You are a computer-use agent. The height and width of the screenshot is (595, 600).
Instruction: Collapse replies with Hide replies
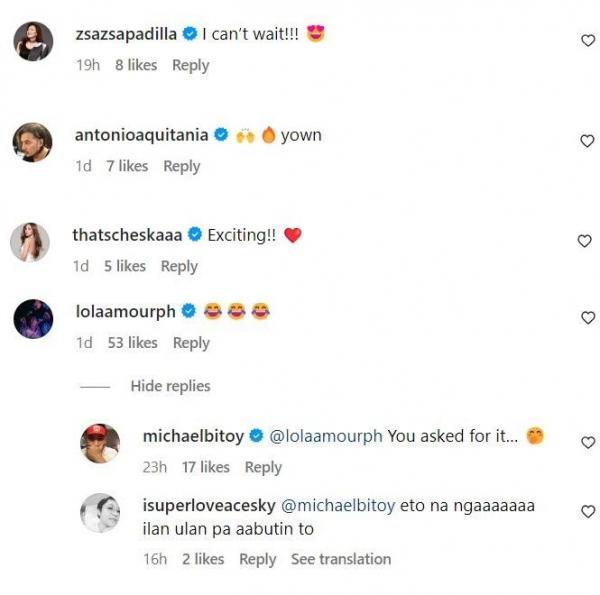(x=170, y=386)
